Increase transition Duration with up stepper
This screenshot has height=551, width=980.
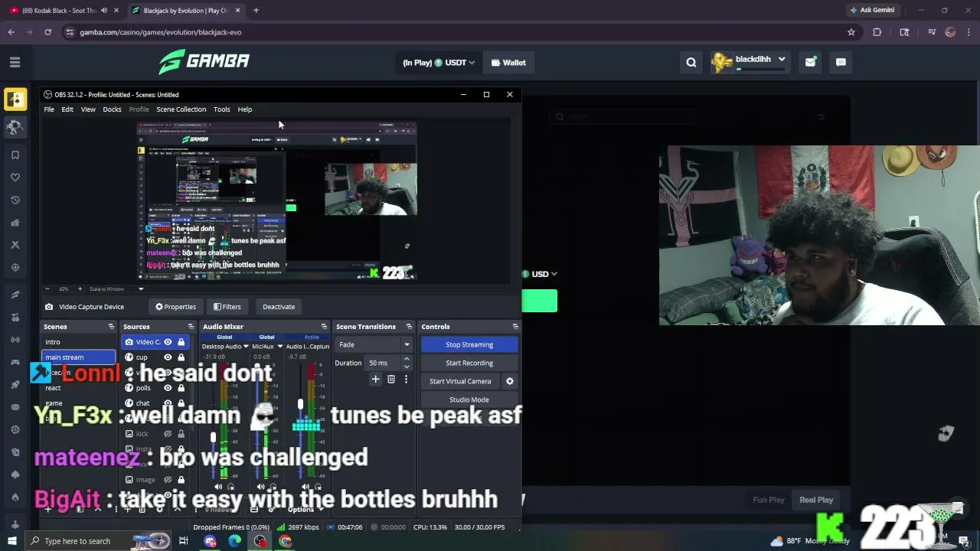[407, 360]
